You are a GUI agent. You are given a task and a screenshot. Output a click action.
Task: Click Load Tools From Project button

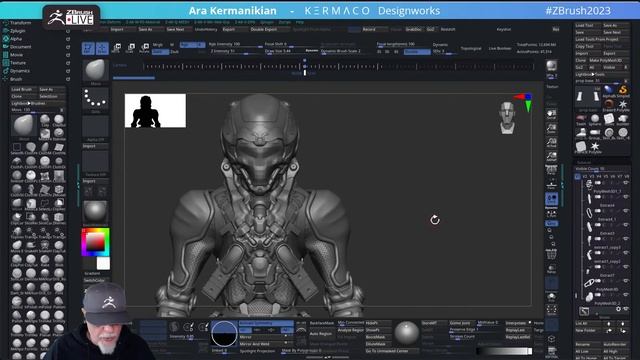click(602, 39)
